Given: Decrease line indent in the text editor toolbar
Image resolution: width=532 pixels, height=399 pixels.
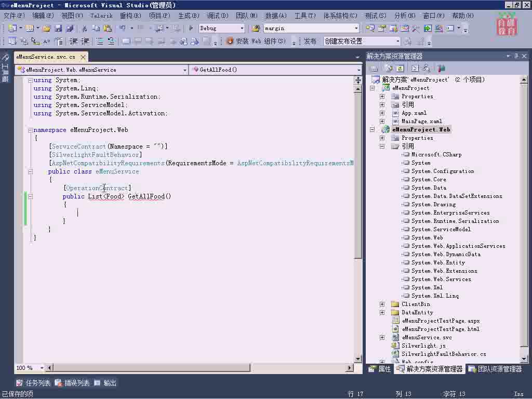Looking at the screenshot, I should pyautogui.click(x=73, y=41).
